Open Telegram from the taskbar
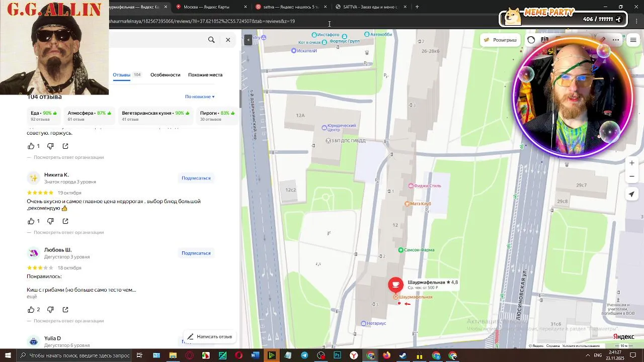The height and width of the screenshot is (362, 644). [x=304, y=355]
